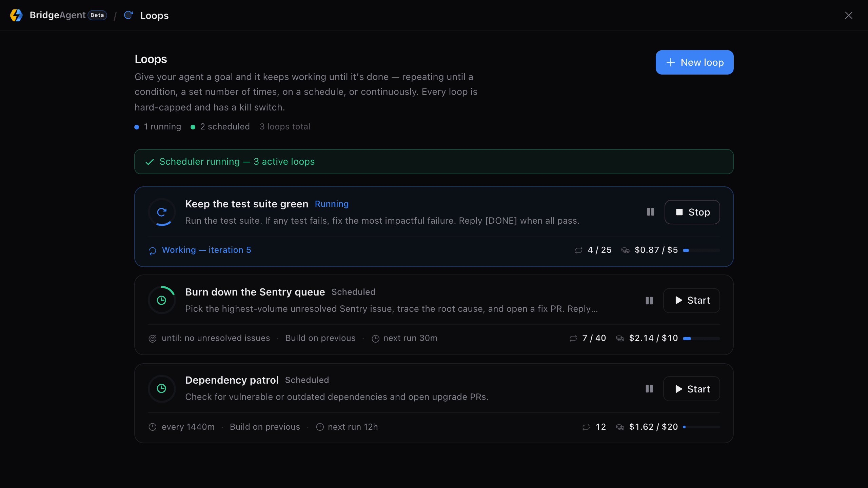Click the 12 iteration count on Dependency patrol
This screenshot has height=488, width=868.
coord(601,427)
